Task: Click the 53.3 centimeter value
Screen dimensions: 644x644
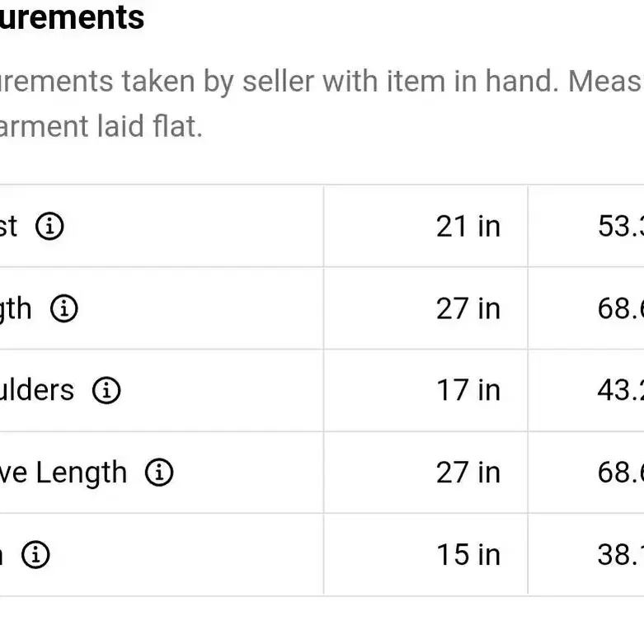Action: click(x=621, y=226)
